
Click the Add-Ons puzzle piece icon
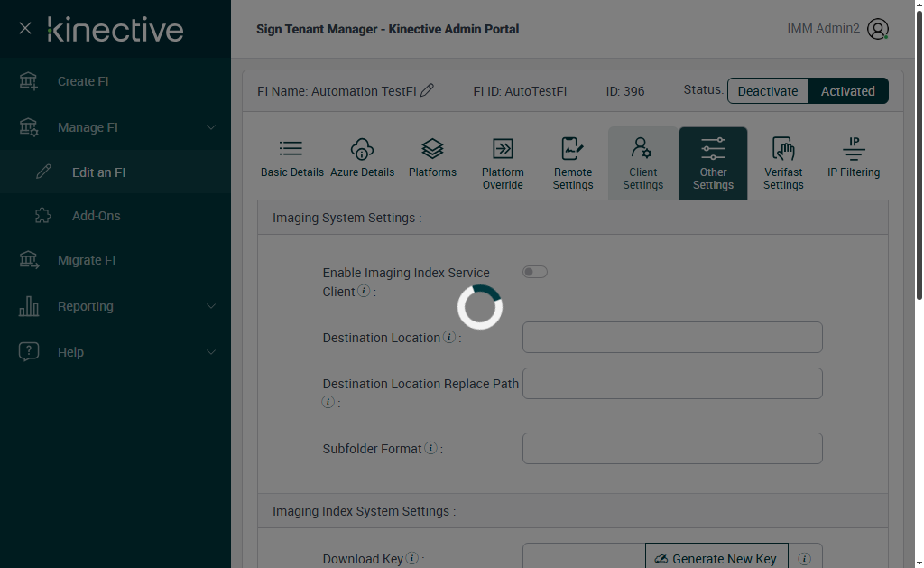click(43, 215)
